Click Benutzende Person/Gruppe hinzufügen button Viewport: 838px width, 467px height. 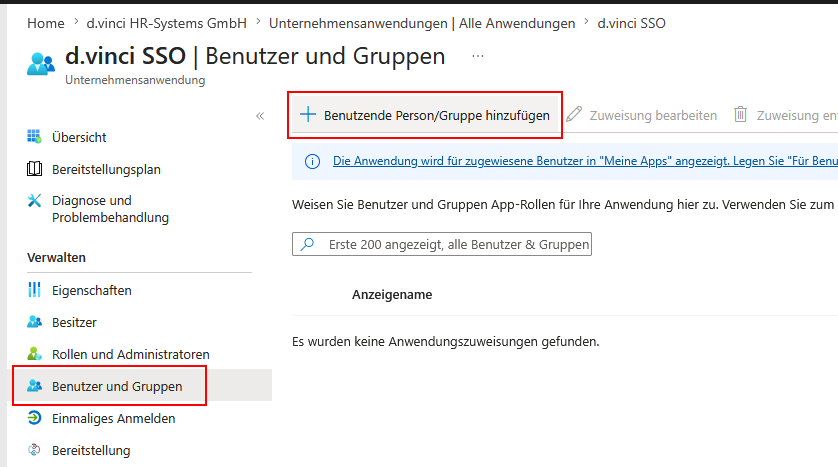tap(425, 115)
